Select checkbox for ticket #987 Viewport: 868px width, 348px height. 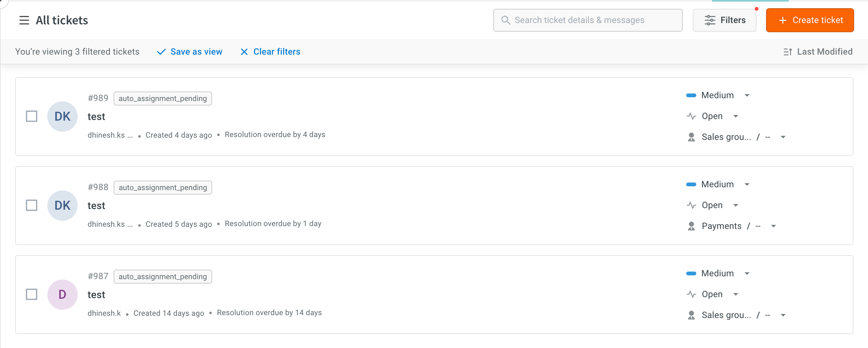click(x=32, y=294)
